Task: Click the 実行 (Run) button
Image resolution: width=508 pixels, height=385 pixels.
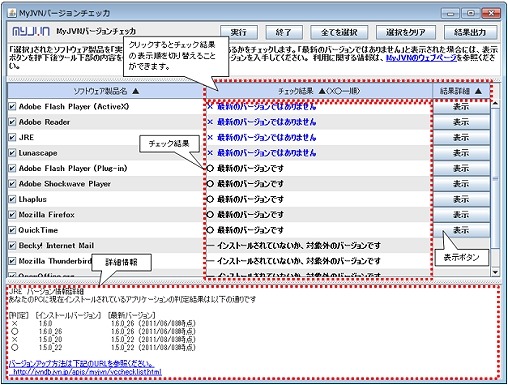Action: (x=239, y=32)
